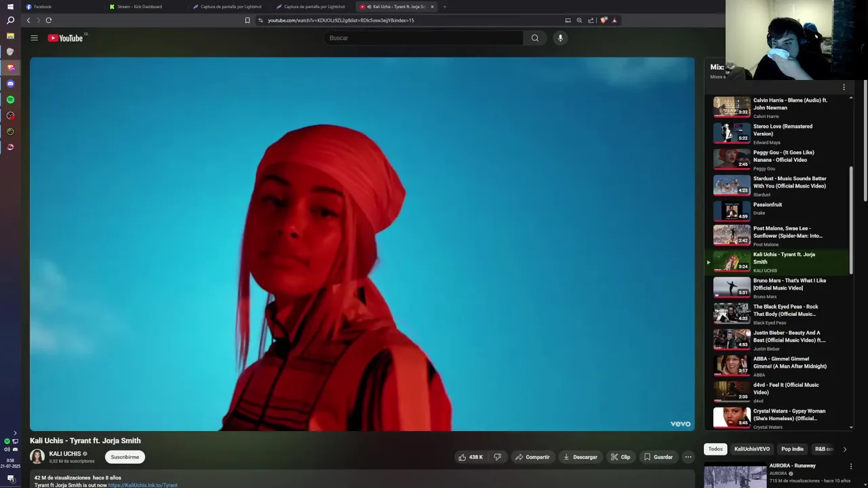The height and width of the screenshot is (488, 868).
Task: Click the youtube.com address bar URL
Action: 340,20
